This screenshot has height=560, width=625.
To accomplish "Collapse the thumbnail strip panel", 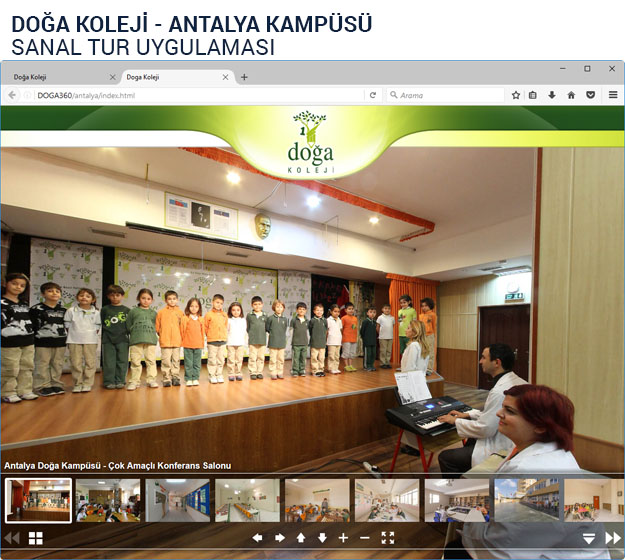I will (589, 538).
